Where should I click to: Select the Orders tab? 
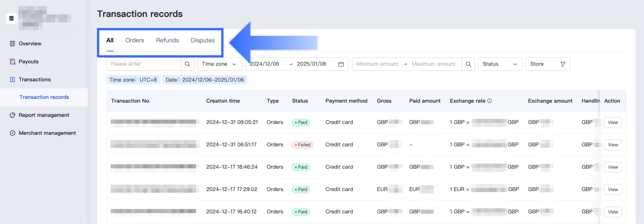click(x=134, y=40)
